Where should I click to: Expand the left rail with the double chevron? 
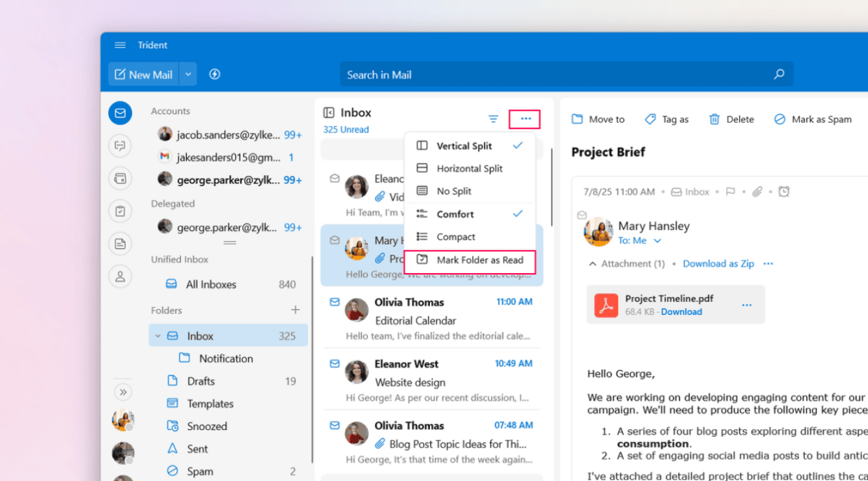click(x=122, y=391)
